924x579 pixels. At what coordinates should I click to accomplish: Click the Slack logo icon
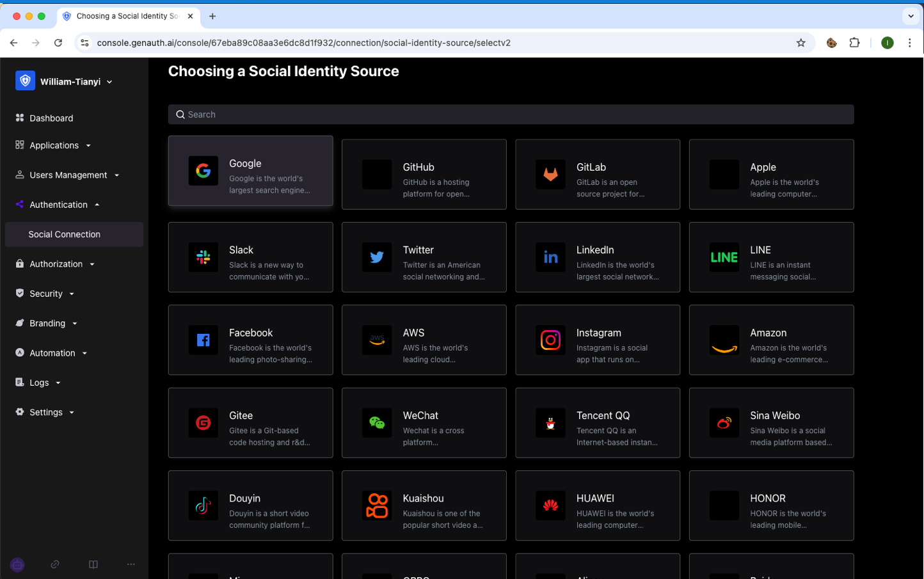[x=203, y=257]
